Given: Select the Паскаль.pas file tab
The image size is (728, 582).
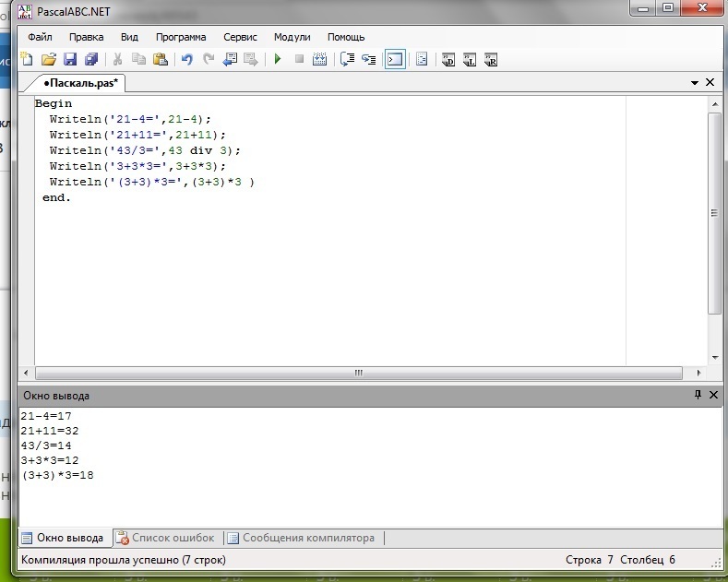Looking at the screenshot, I should tap(79, 83).
